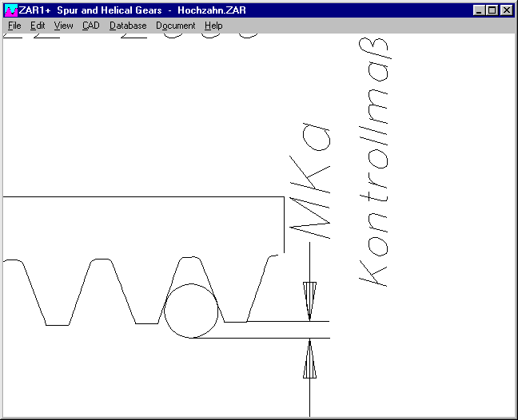Screen dimensions: 518x420
Task: Open the File menu
Action: click(14, 26)
